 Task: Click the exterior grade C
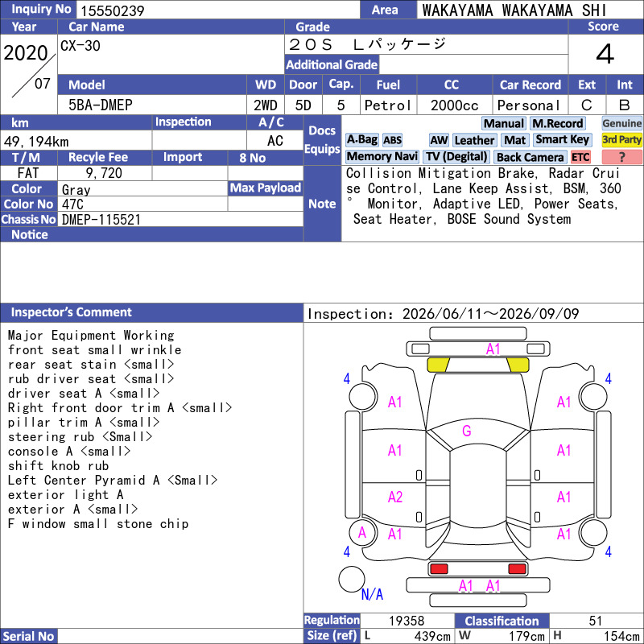(587, 105)
